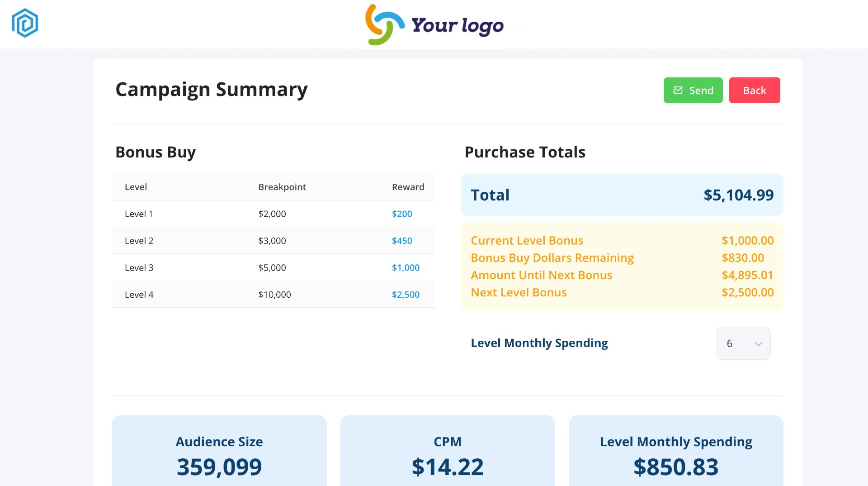The width and height of the screenshot is (868, 486).
Task: Click the $450 reward for Level 2
Action: tap(401, 241)
